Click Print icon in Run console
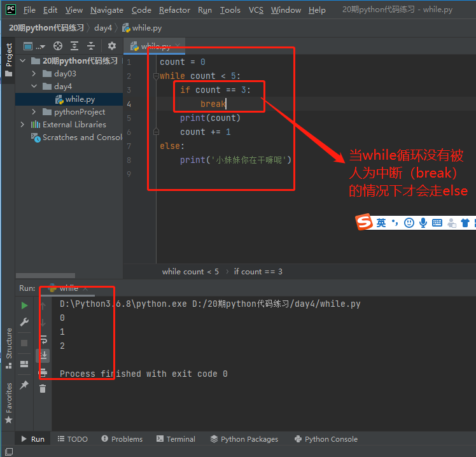The height and width of the screenshot is (457, 476). [43, 372]
